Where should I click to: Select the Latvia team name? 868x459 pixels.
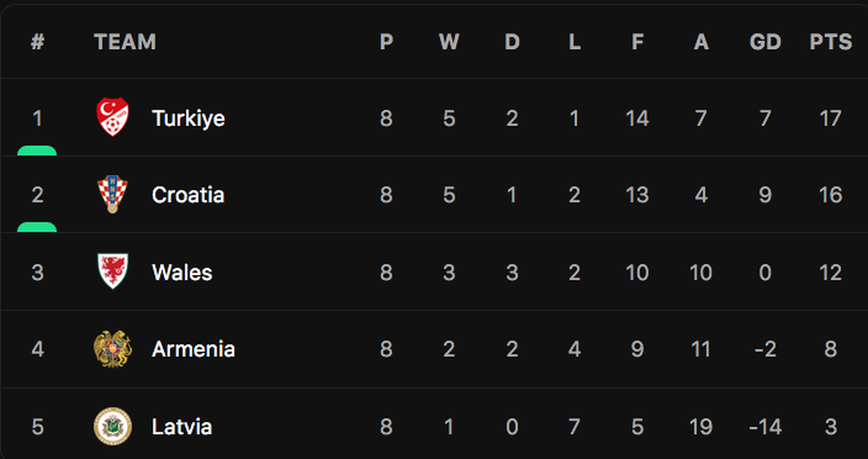point(181,427)
